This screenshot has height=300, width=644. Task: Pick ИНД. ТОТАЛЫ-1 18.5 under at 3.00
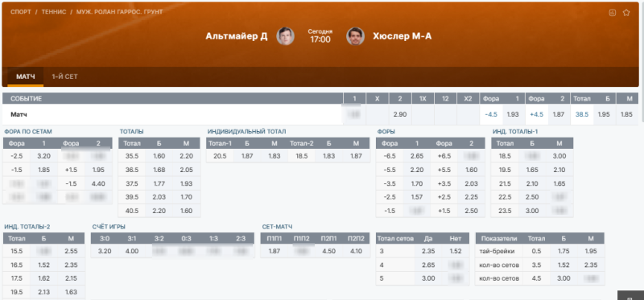click(559, 156)
